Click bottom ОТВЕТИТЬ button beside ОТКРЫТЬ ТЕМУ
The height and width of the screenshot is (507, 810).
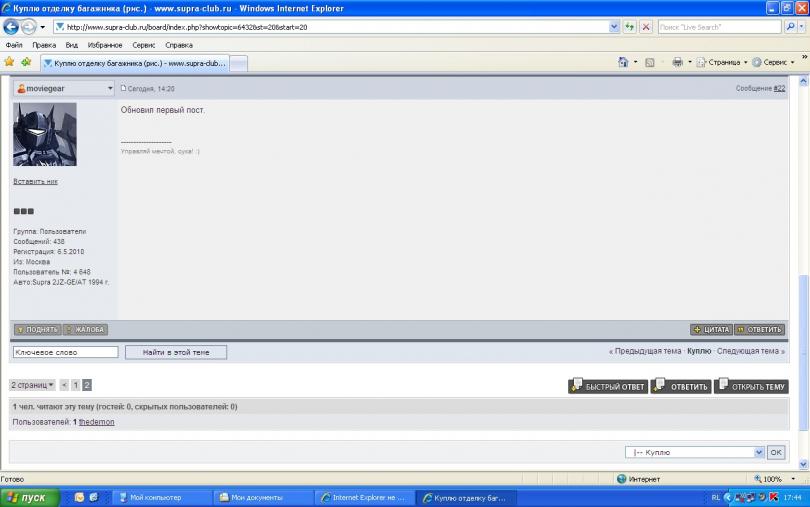point(681,386)
